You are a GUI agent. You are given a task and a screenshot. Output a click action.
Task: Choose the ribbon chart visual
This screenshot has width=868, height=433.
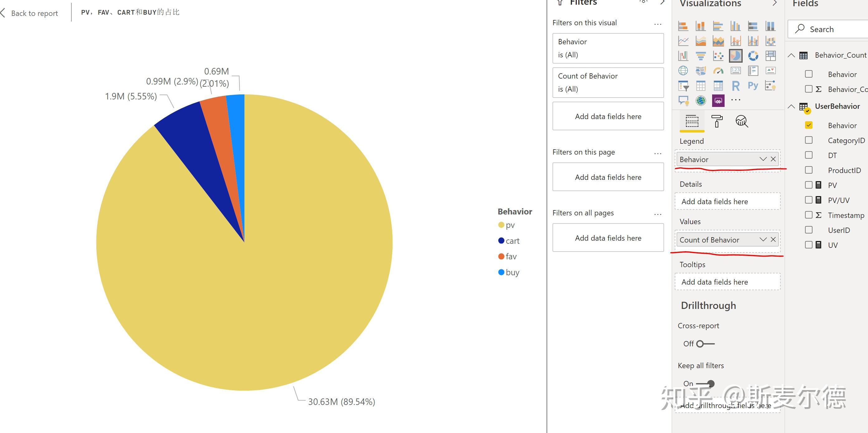point(771,41)
